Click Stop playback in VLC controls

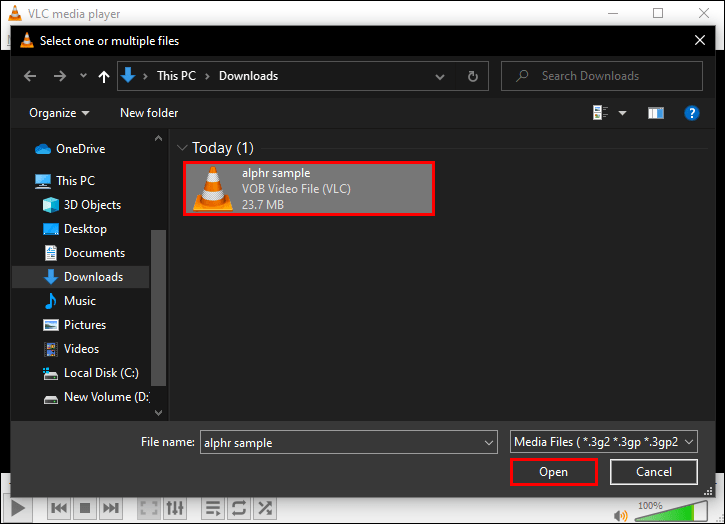pyautogui.click(x=85, y=508)
